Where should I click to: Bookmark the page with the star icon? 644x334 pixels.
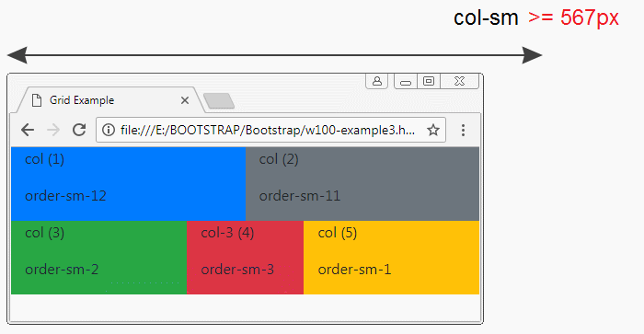coord(433,131)
